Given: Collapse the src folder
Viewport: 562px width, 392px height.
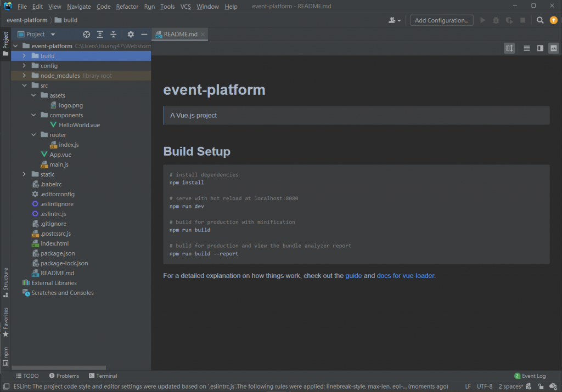Looking at the screenshot, I should point(24,86).
